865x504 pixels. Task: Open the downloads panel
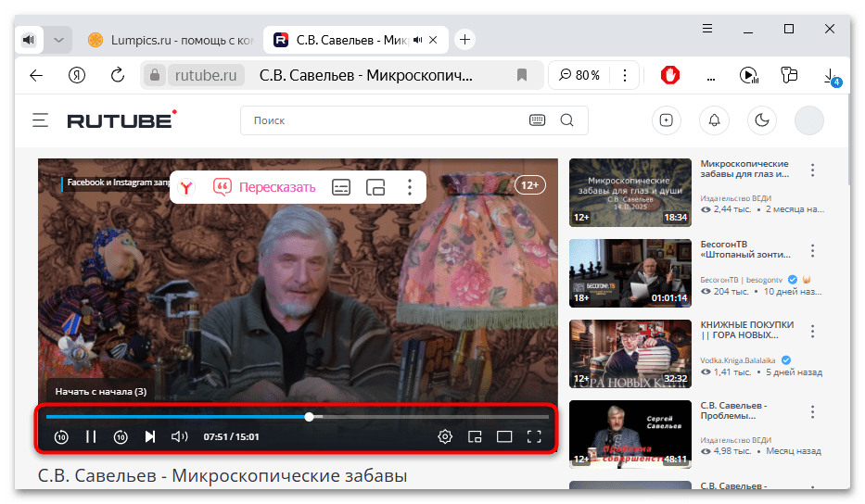[x=831, y=76]
